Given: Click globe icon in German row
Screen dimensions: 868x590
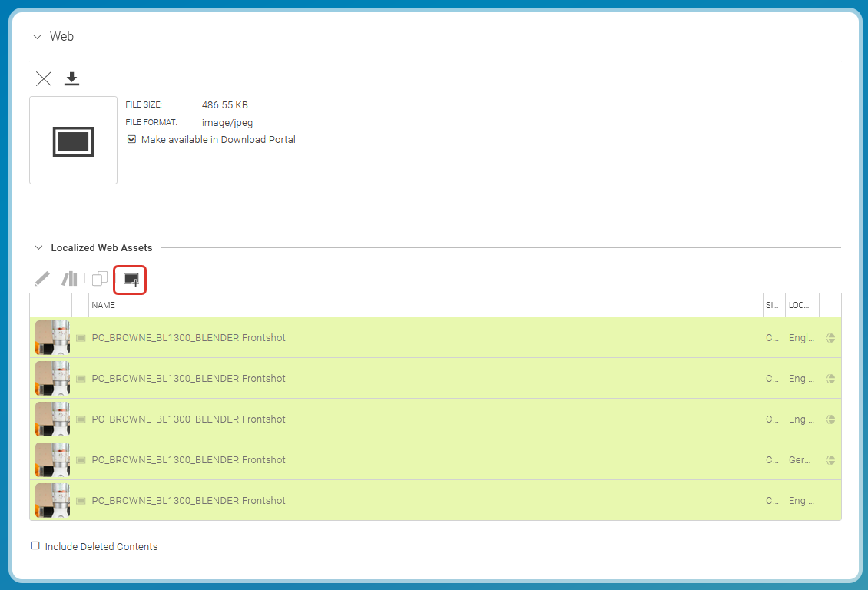Looking at the screenshot, I should (x=830, y=460).
